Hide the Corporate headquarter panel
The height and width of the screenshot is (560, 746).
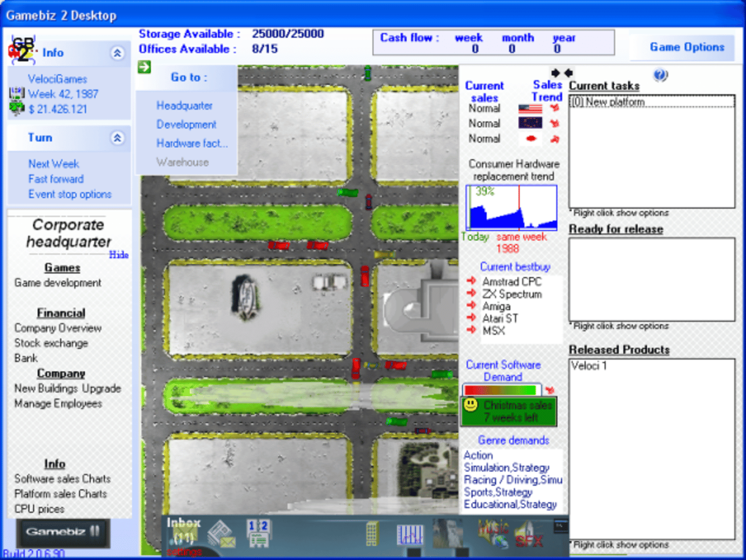[x=119, y=255]
